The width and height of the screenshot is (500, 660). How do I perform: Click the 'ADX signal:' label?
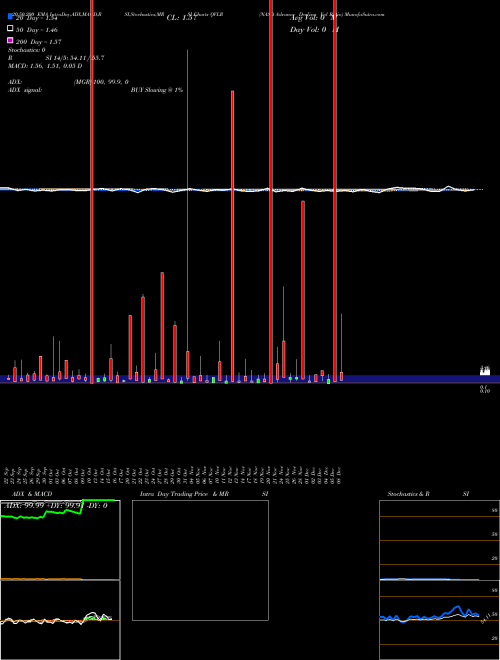tap(25, 90)
